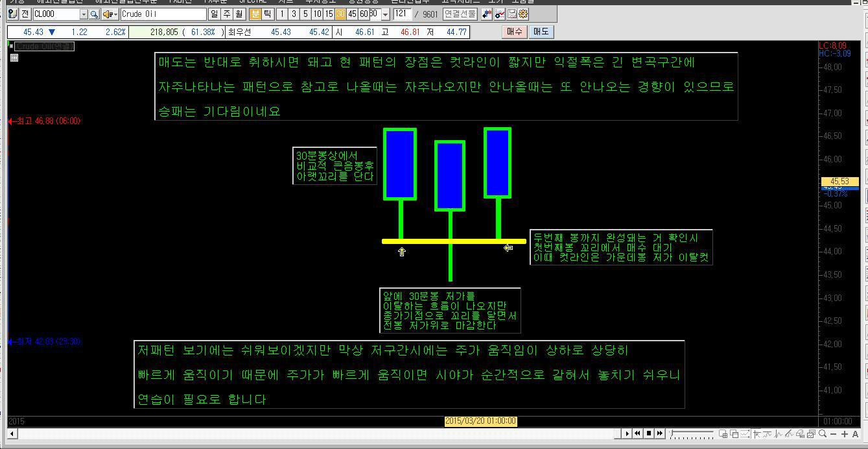The image size is (868, 449).
Task: Stop the chart replay
Action: [x=649, y=433]
